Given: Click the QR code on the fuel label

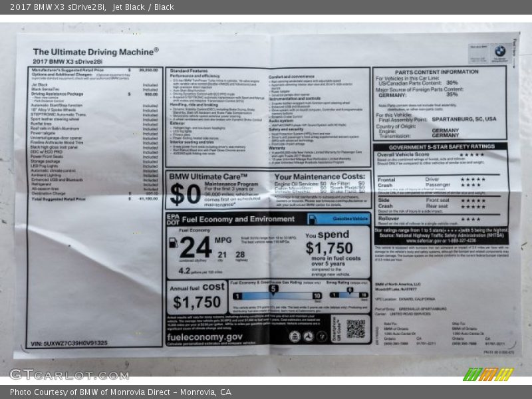Looking at the screenshot, I should tap(356, 329).
